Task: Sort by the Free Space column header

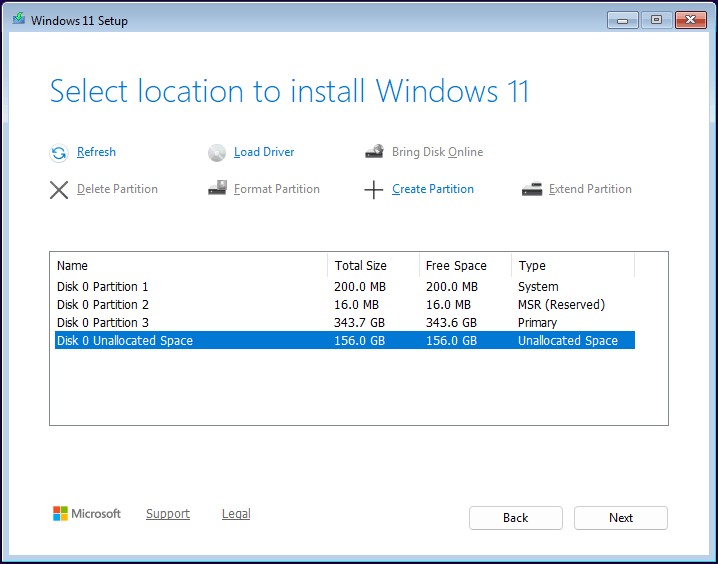Action: (465, 266)
